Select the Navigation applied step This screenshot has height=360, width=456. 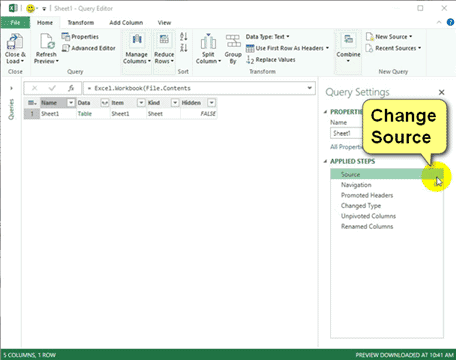point(387,185)
